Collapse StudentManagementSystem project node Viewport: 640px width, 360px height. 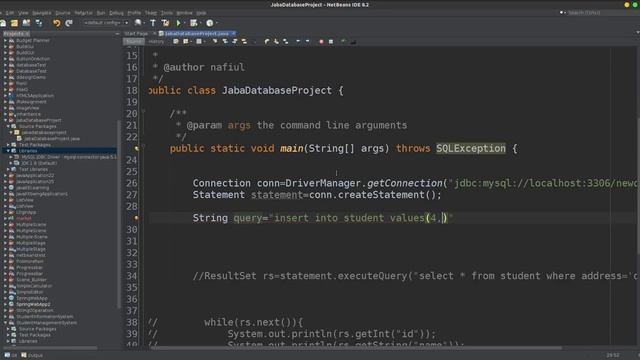tap(5, 323)
